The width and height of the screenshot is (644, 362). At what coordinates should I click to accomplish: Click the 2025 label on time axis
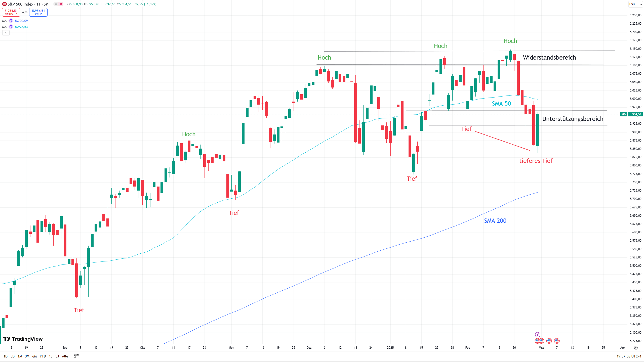[390, 348]
